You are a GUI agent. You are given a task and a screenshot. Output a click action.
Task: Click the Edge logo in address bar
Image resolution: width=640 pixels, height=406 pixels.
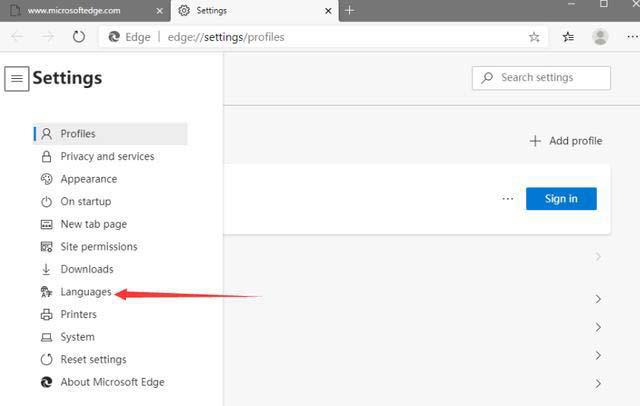click(114, 37)
